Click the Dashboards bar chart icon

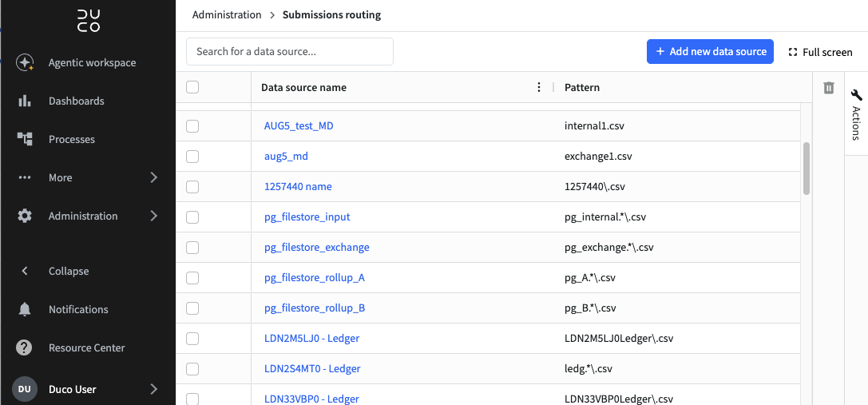pos(25,101)
